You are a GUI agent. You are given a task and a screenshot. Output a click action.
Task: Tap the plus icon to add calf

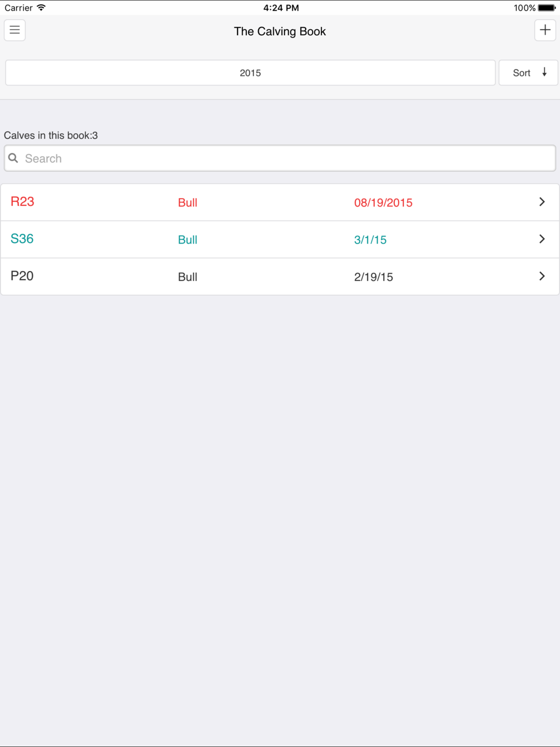point(545,30)
